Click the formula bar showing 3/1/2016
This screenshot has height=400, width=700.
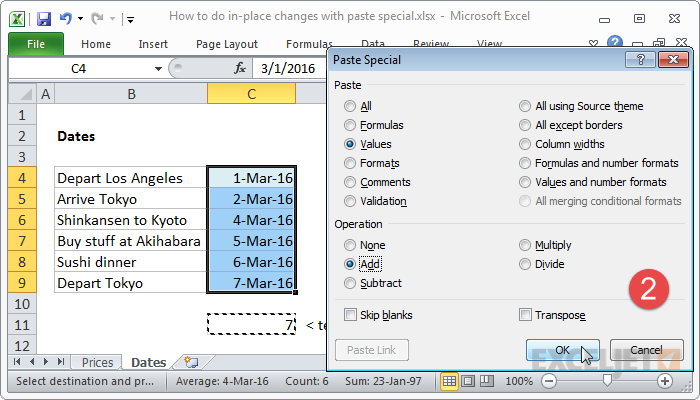click(x=290, y=68)
